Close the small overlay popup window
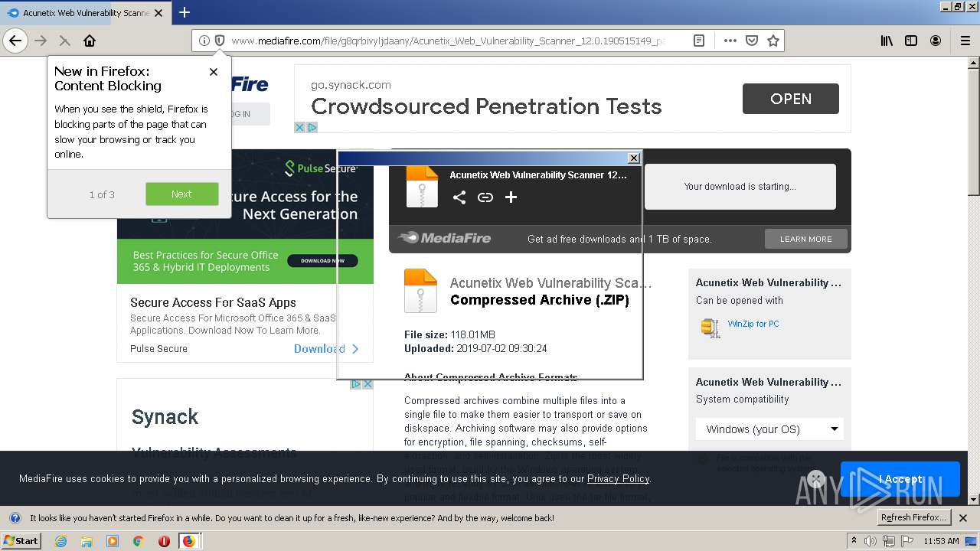 pos(633,158)
